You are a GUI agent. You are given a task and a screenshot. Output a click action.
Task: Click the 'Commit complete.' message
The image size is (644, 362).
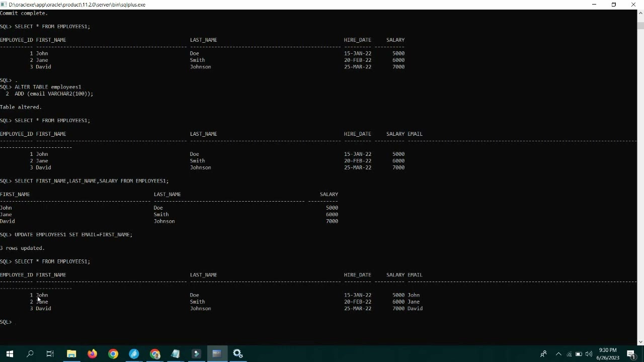tap(24, 13)
